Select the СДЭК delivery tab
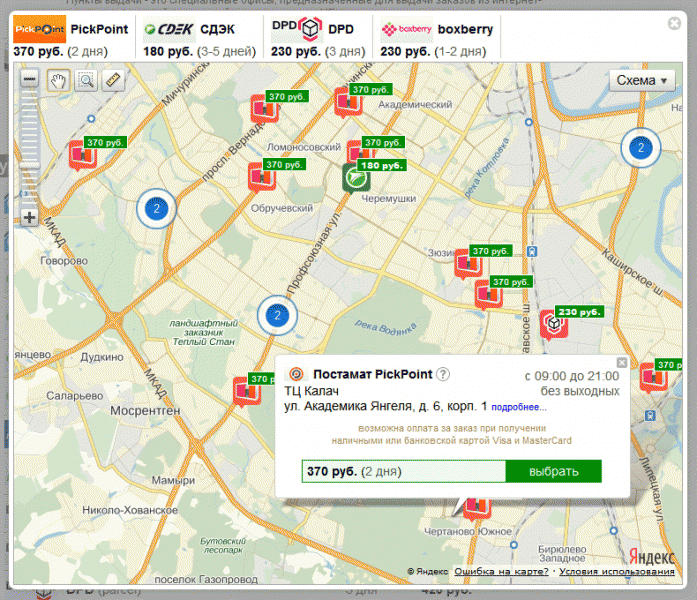The height and width of the screenshot is (600, 697). tap(200, 37)
